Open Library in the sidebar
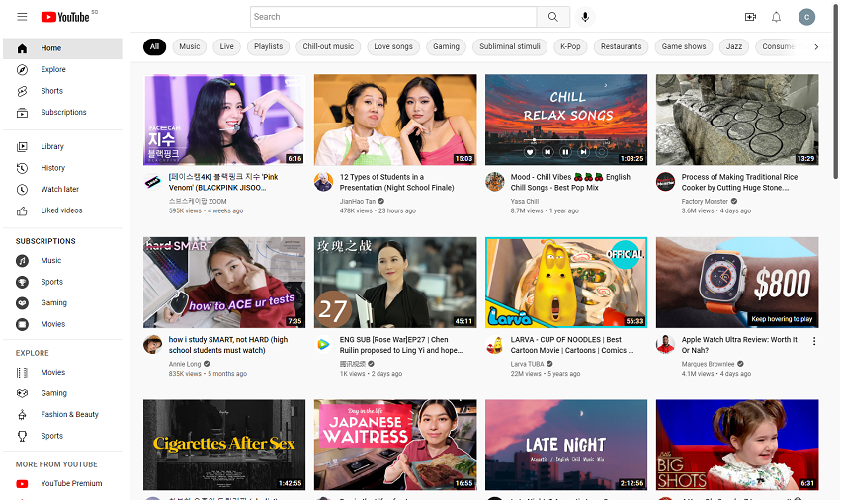 click(52, 146)
